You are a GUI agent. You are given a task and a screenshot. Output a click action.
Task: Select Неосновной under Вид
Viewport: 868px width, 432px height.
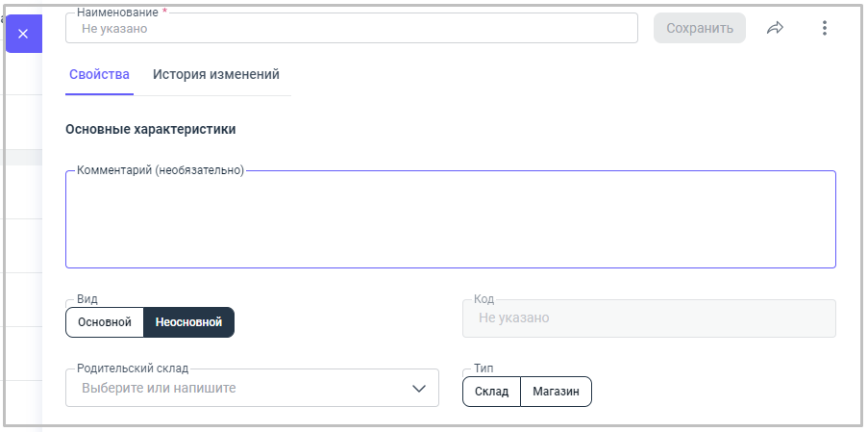(188, 322)
